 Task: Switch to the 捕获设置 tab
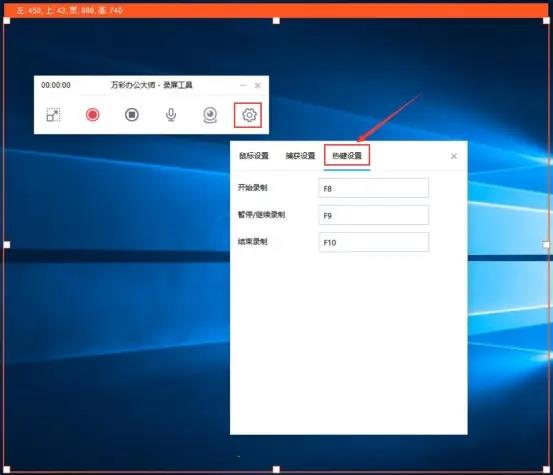[x=300, y=156]
